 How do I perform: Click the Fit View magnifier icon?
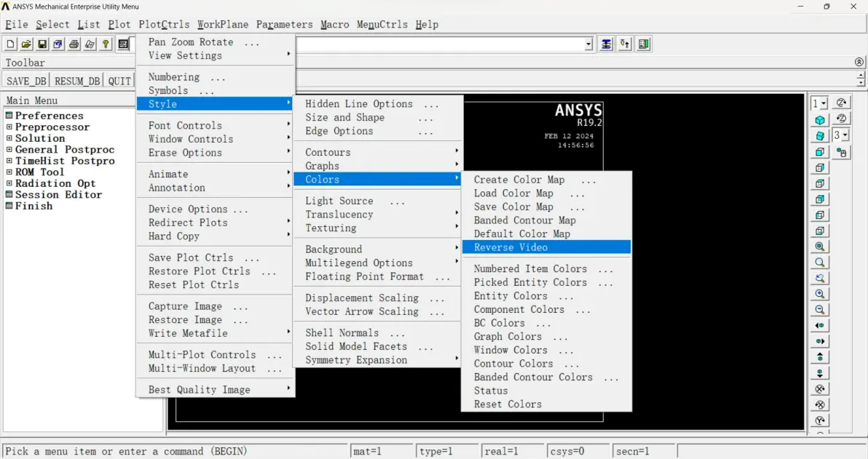(820, 247)
